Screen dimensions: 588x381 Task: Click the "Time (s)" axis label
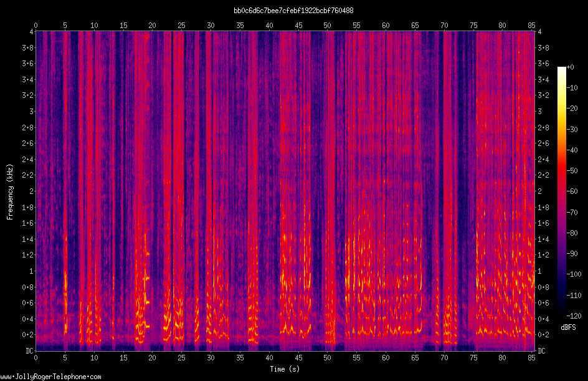tap(285, 369)
